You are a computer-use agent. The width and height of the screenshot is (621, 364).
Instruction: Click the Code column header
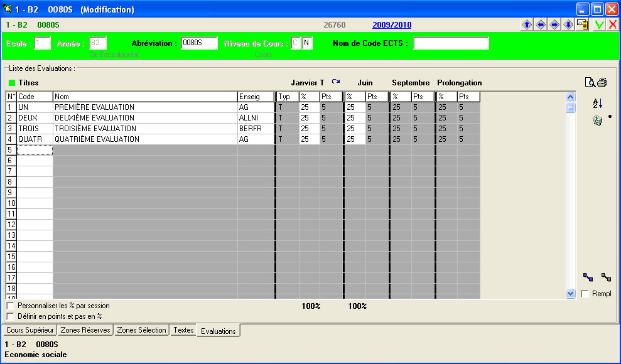point(35,97)
